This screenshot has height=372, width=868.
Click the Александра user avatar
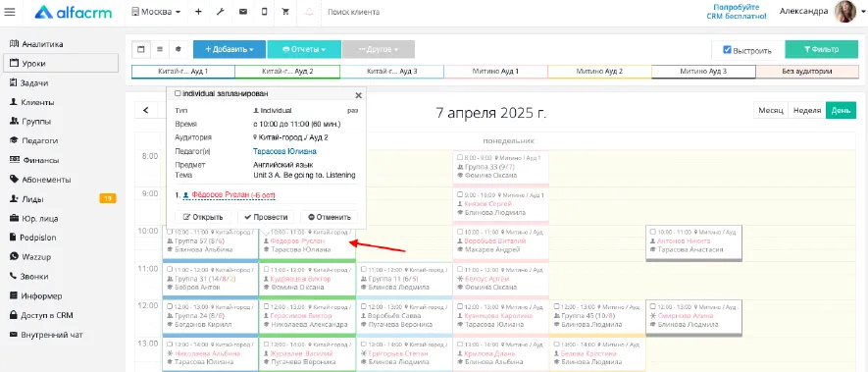[845, 11]
